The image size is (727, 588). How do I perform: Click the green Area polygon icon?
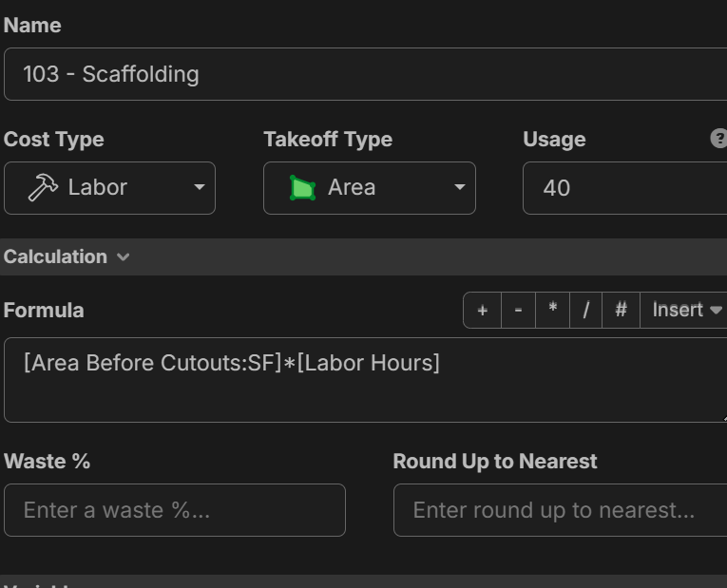(302, 188)
